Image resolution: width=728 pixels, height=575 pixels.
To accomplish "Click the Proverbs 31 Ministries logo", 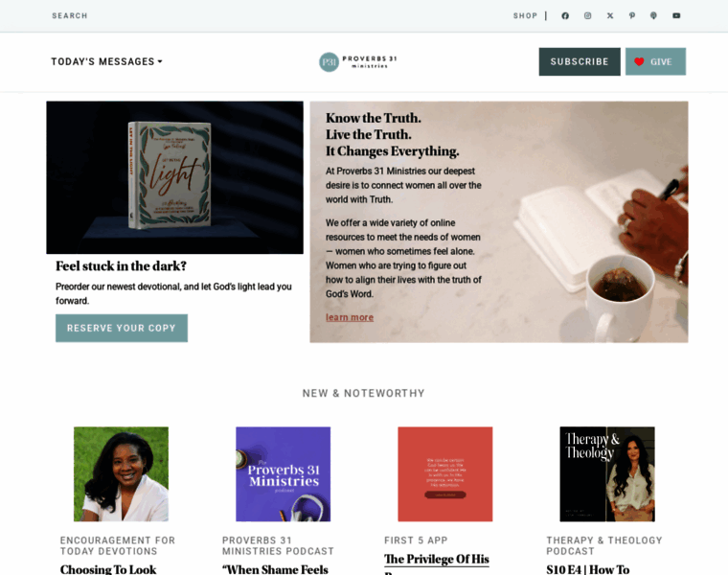I will 358,61.
